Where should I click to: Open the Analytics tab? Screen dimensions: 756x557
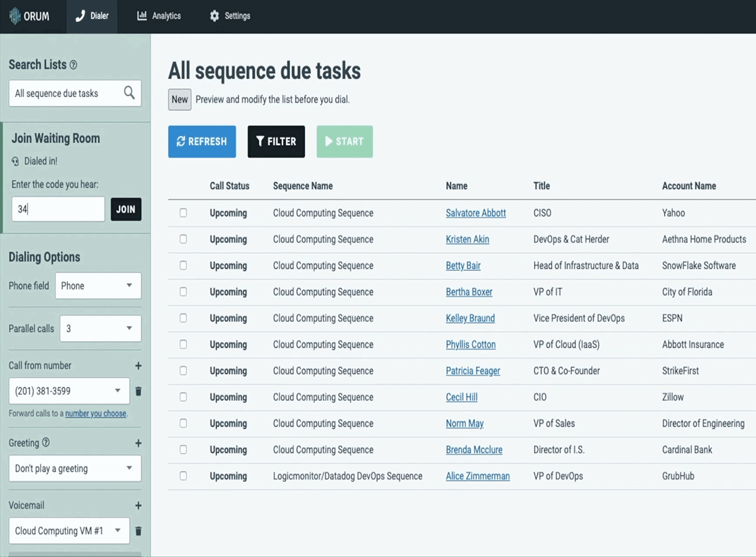[x=159, y=16]
